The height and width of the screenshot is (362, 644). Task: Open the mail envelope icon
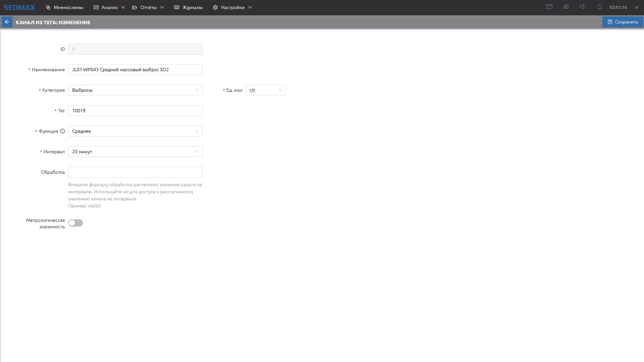pos(549,7)
